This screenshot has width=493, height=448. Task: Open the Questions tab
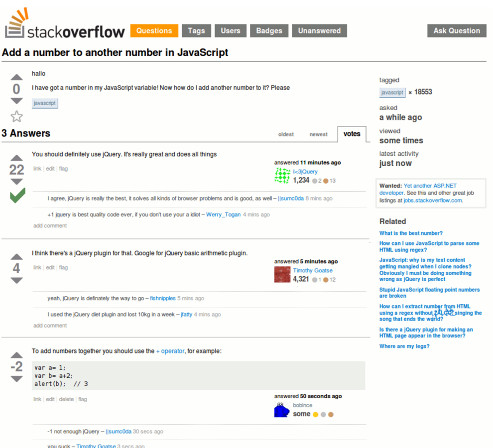[154, 31]
